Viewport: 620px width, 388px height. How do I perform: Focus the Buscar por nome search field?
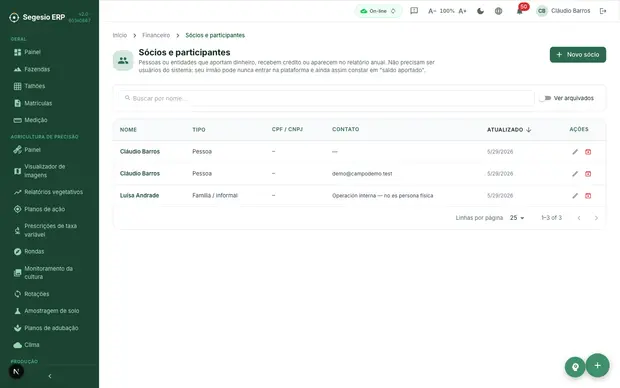coord(327,98)
